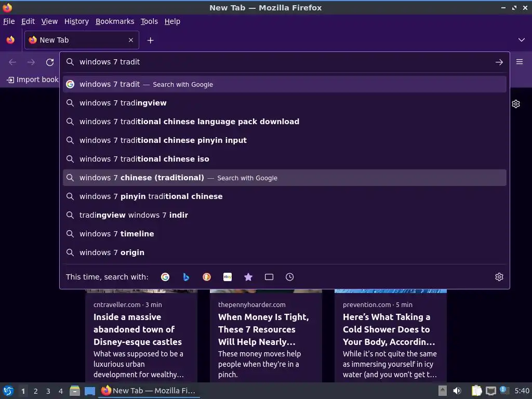Image resolution: width=532 pixels, height=399 pixels.
Task: Choose suggestion 'windows 7 tradingview'
Action: click(x=285, y=103)
